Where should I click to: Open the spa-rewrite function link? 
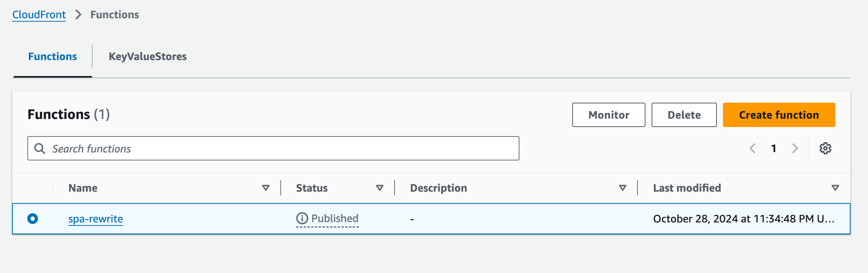96,219
